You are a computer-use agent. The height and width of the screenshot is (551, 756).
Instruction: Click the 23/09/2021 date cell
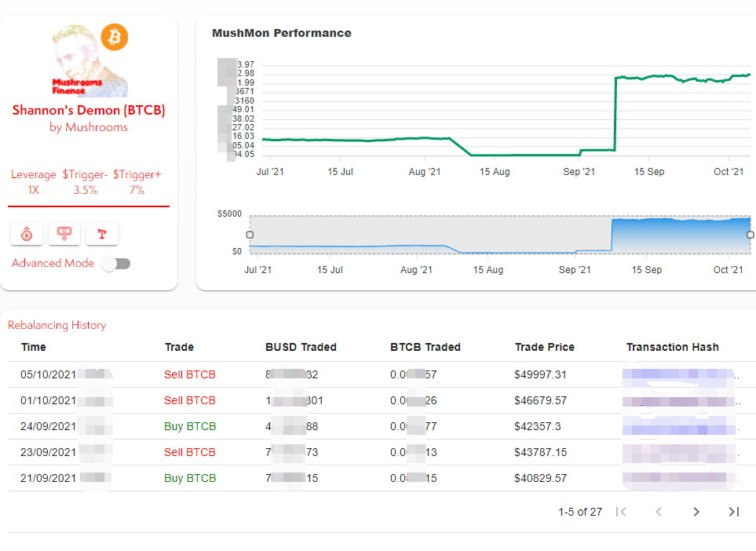[48, 452]
